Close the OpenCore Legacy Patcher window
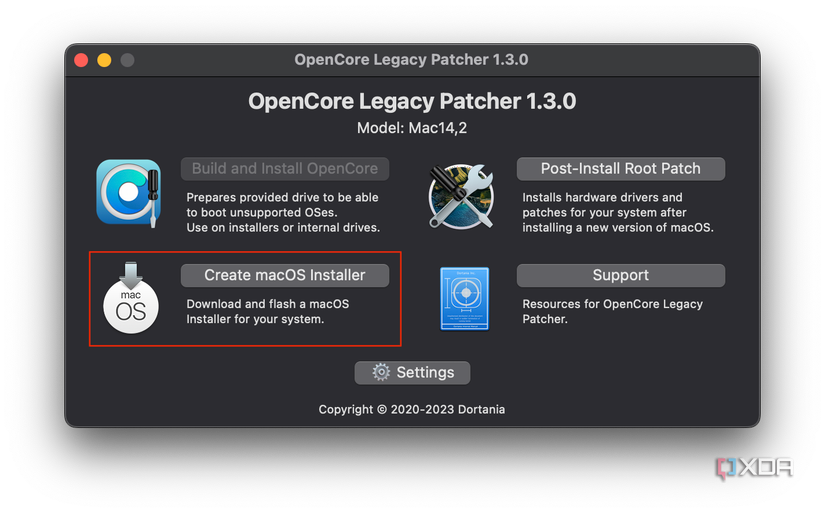The height and width of the screenshot is (513, 825). click(x=82, y=60)
